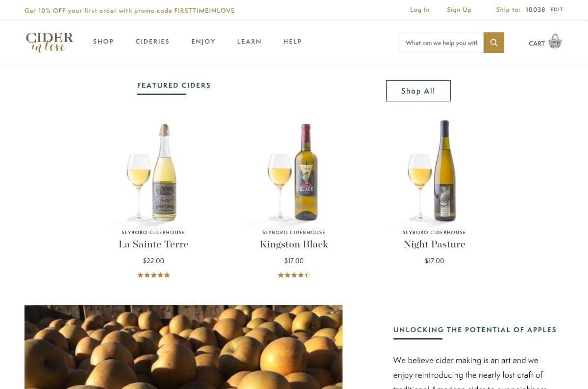Click the Night Pasture product title

coord(435,244)
